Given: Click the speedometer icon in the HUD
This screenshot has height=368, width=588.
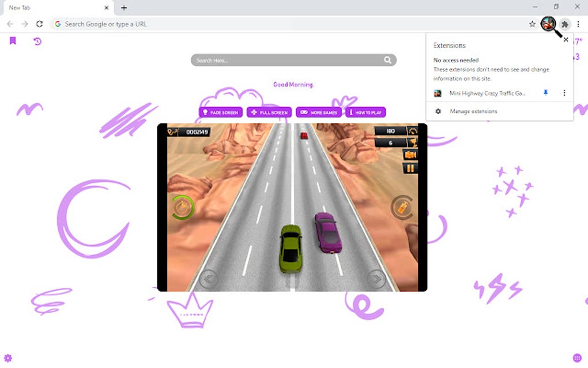Looking at the screenshot, I should point(413,131).
